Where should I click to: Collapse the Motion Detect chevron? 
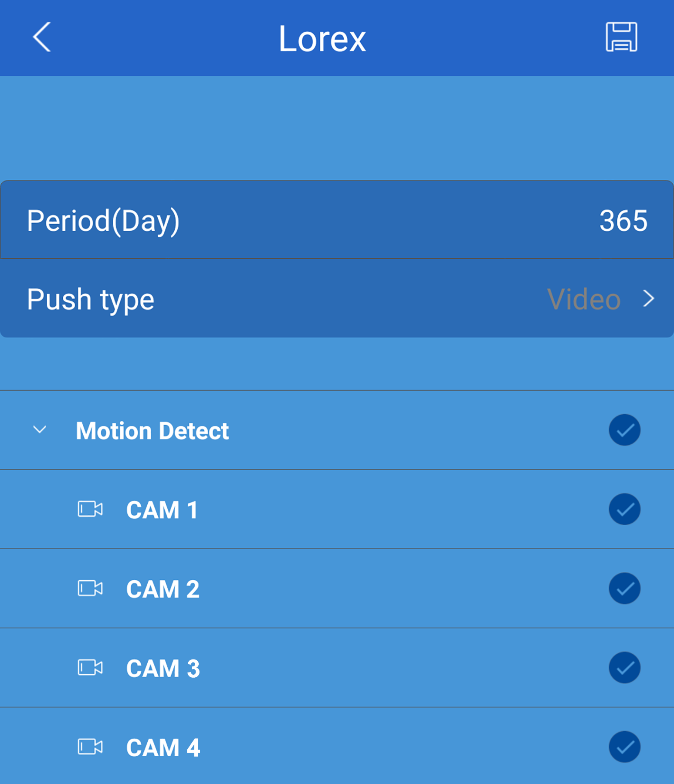point(40,430)
